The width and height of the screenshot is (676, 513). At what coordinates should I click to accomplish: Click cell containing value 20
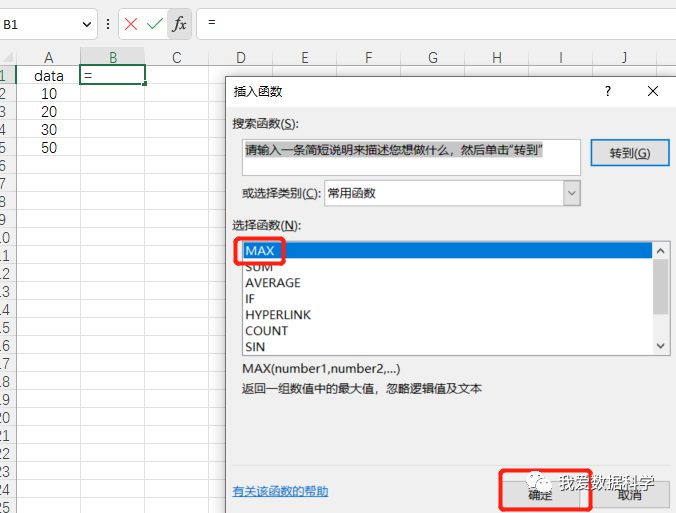pos(48,112)
